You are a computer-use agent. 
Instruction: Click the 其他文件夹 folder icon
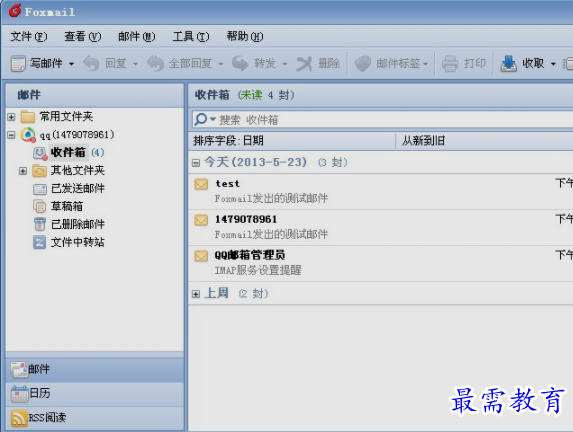[39, 170]
